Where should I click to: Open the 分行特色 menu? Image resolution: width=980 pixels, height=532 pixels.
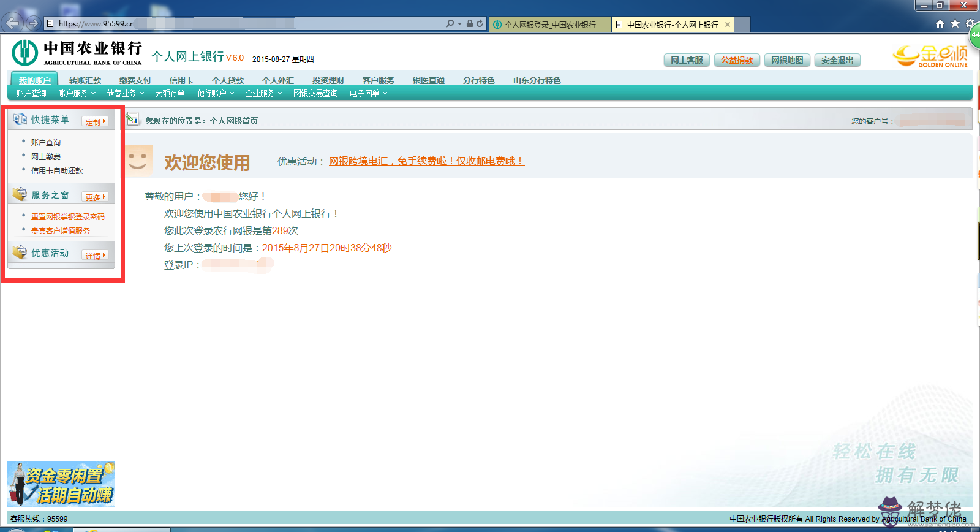point(479,80)
